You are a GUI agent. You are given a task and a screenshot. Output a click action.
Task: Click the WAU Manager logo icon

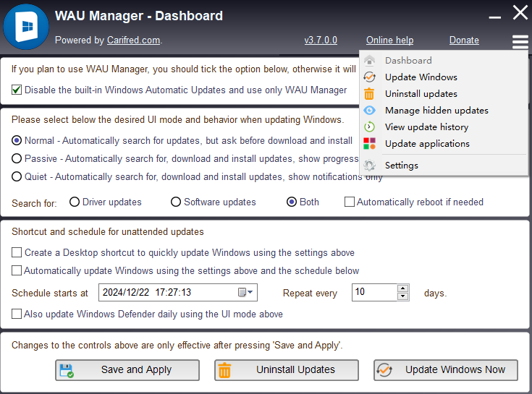(x=26, y=27)
